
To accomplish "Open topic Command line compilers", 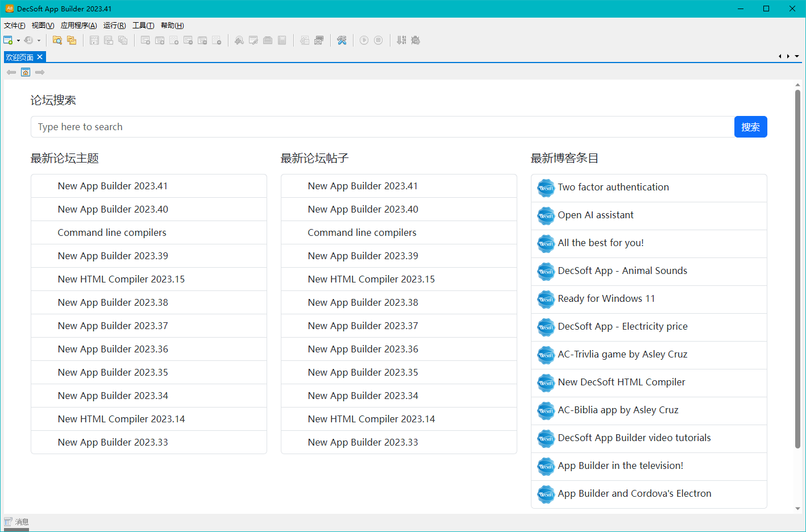I will (149, 232).
